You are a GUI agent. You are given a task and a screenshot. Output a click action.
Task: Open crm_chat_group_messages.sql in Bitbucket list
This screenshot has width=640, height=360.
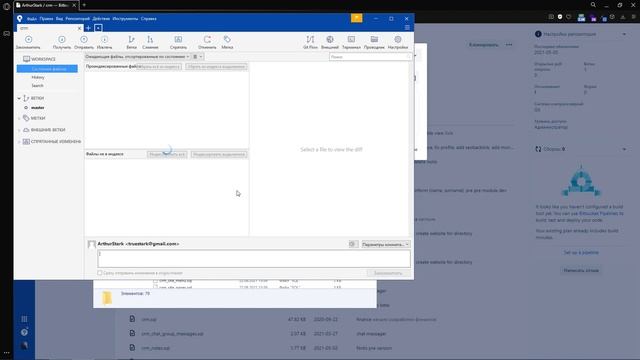pyautogui.click(x=172, y=334)
